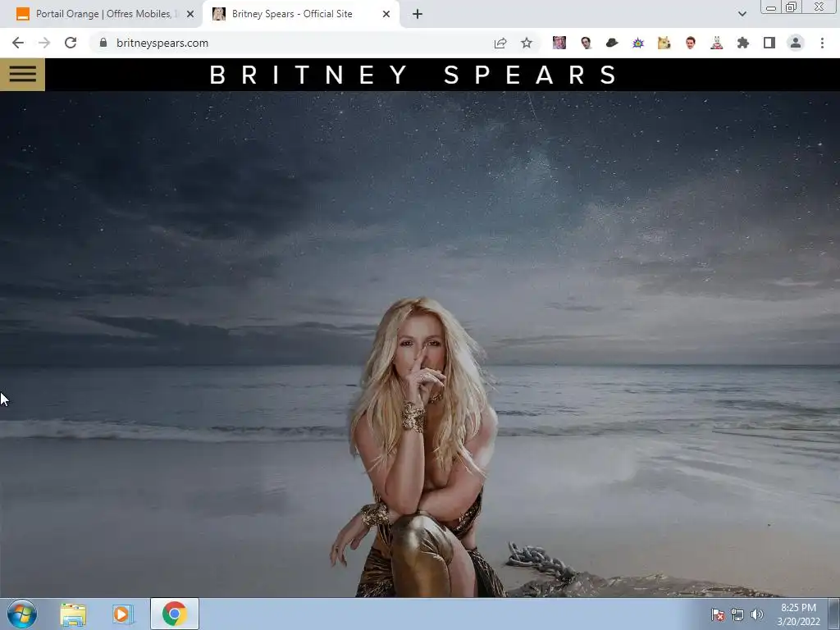Click the Chrome taskbar button
This screenshot has height=630, width=840.
coord(175,614)
